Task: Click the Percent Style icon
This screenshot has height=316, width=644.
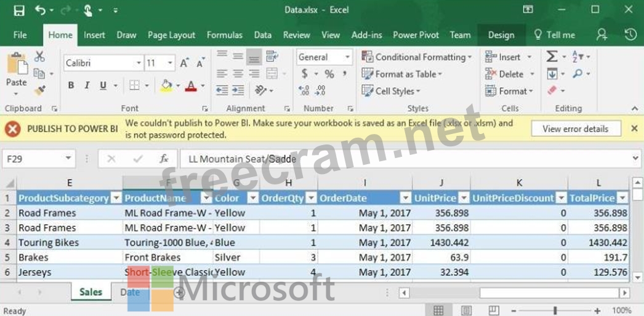Action: tap(329, 74)
